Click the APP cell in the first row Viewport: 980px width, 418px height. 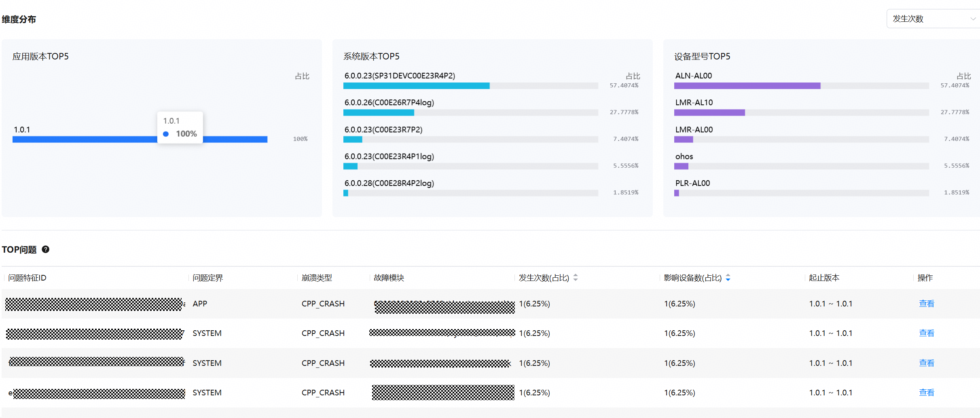(x=200, y=304)
